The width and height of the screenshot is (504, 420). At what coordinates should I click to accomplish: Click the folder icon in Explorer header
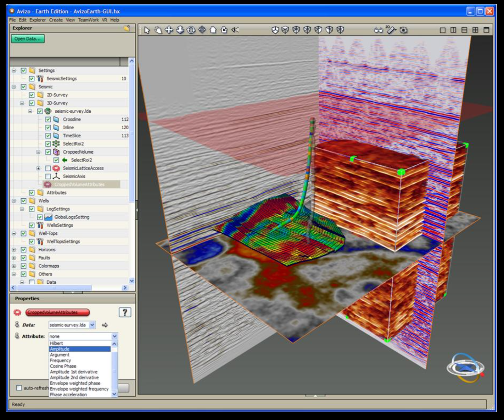click(x=127, y=28)
